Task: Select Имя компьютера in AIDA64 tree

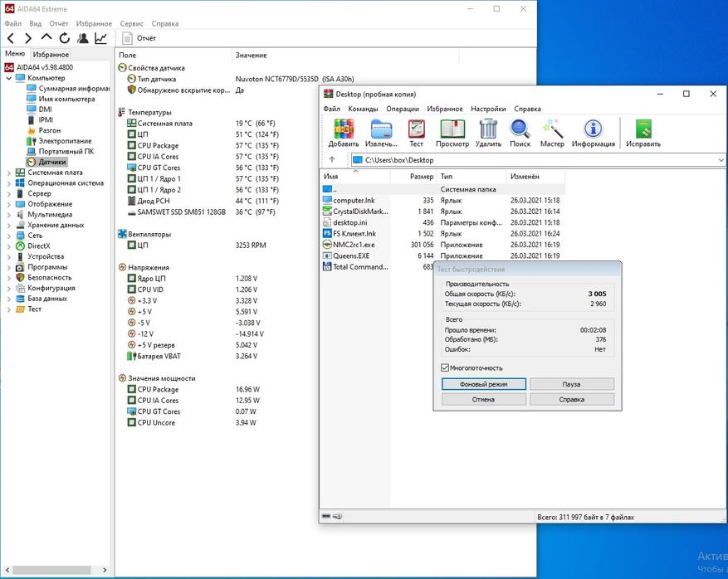Action: (x=61, y=99)
